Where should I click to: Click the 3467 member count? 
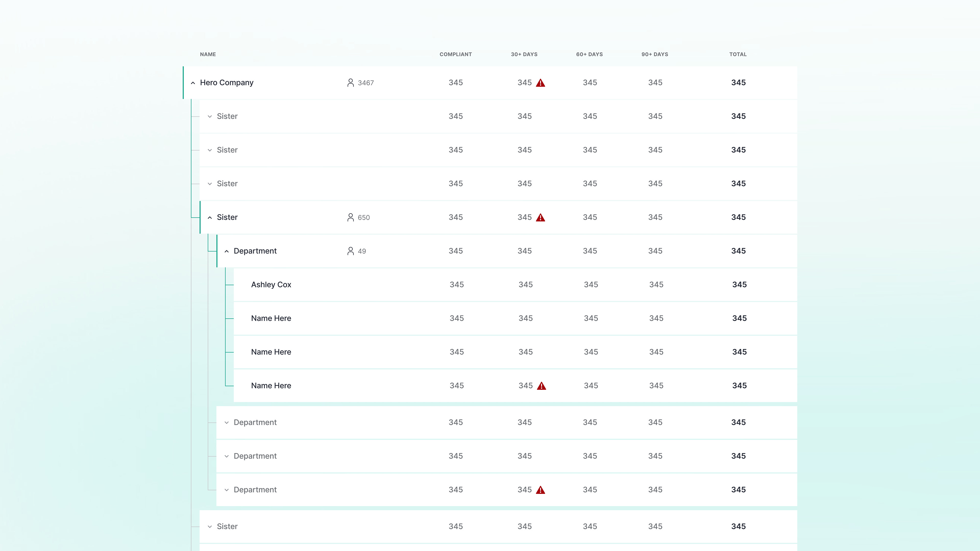[x=366, y=83]
